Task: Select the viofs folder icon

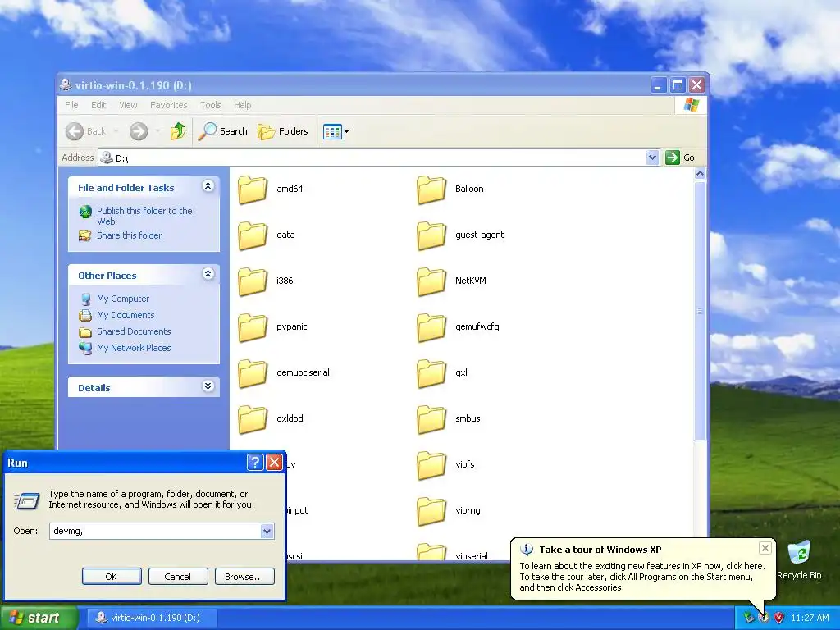Action: tap(431, 466)
